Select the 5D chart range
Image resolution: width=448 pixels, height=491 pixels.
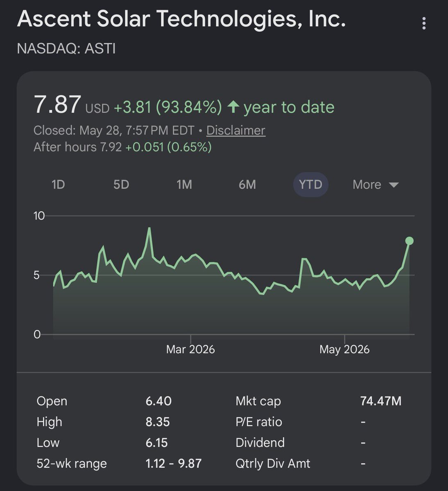(x=121, y=185)
